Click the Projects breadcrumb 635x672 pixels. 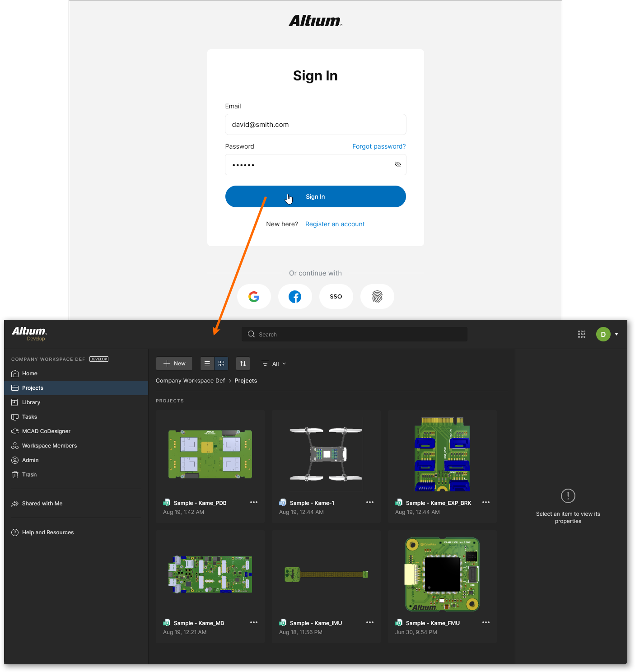click(x=246, y=381)
